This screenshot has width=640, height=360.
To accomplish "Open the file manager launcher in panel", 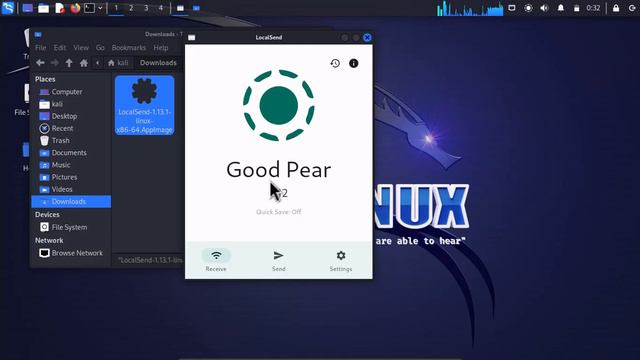I will pyautogui.click(x=44, y=8).
